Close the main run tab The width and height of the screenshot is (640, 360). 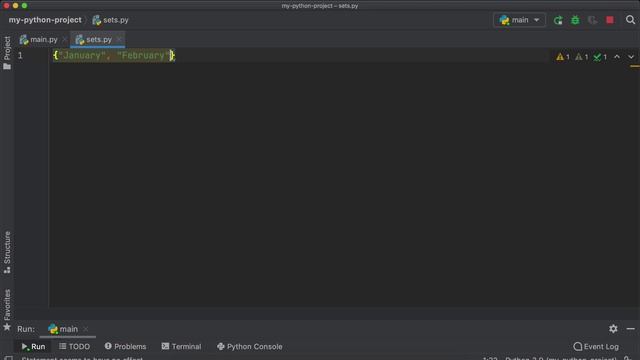pos(85,329)
